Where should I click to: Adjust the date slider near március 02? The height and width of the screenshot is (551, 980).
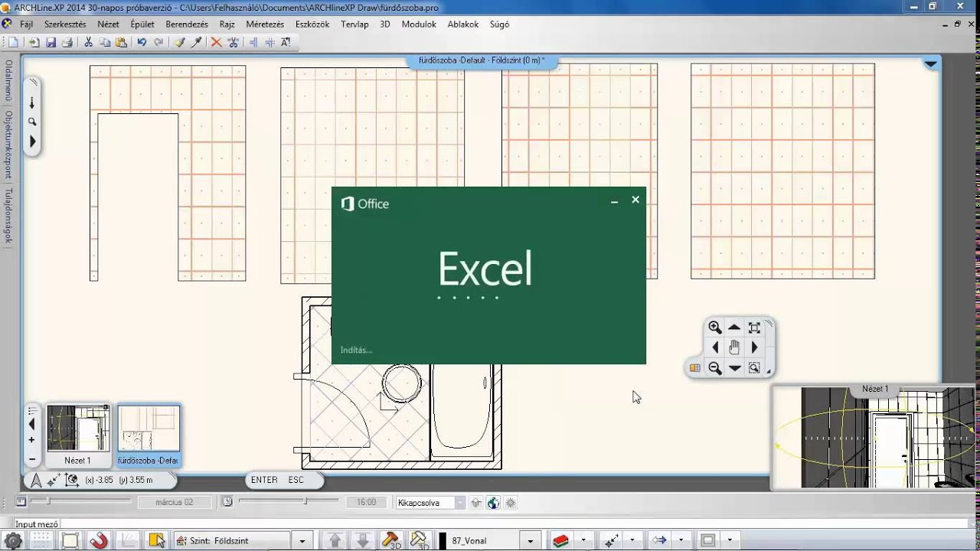click(47, 501)
